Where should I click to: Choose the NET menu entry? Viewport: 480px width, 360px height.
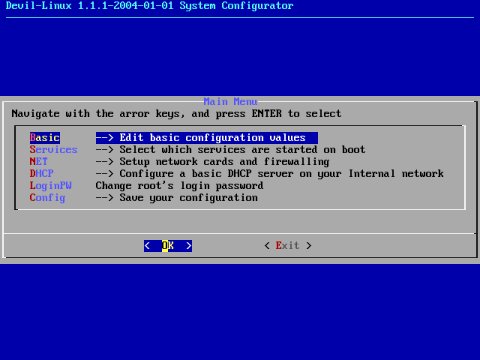(x=39, y=162)
